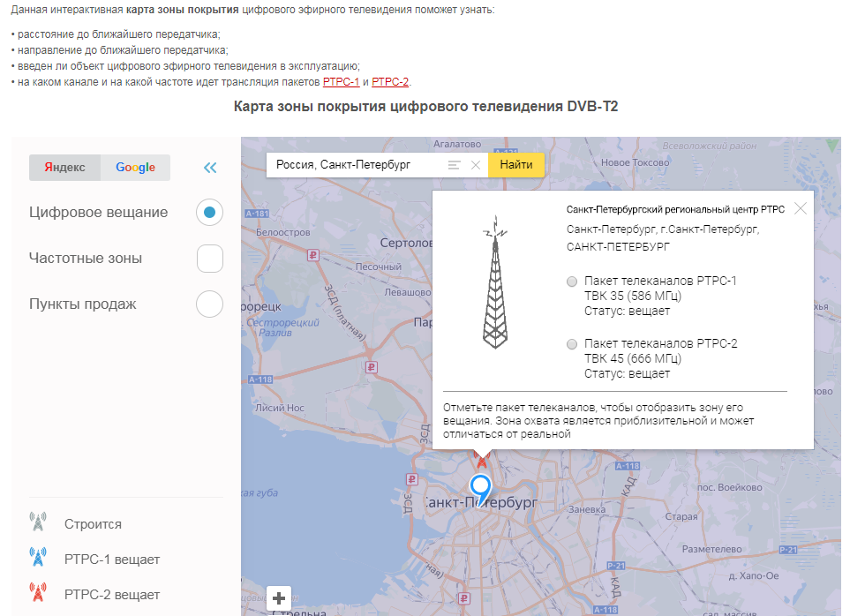850x616 pixels.
Task: Click the address search input field
Action: pyautogui.click(x=357, y=165)
